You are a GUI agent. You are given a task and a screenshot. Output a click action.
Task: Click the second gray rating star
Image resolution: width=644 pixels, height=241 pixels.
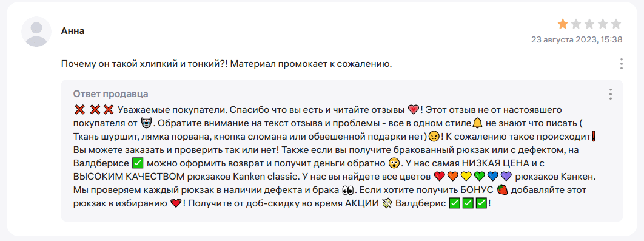coord(576,24)
